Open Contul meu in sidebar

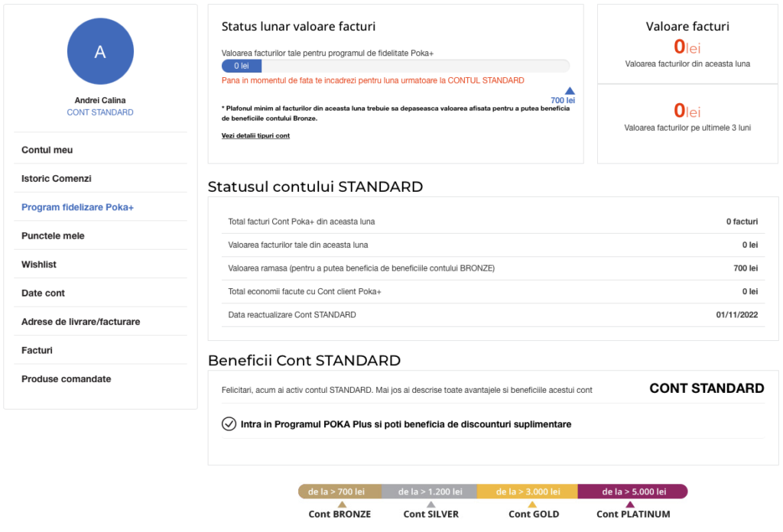point(47,150)
